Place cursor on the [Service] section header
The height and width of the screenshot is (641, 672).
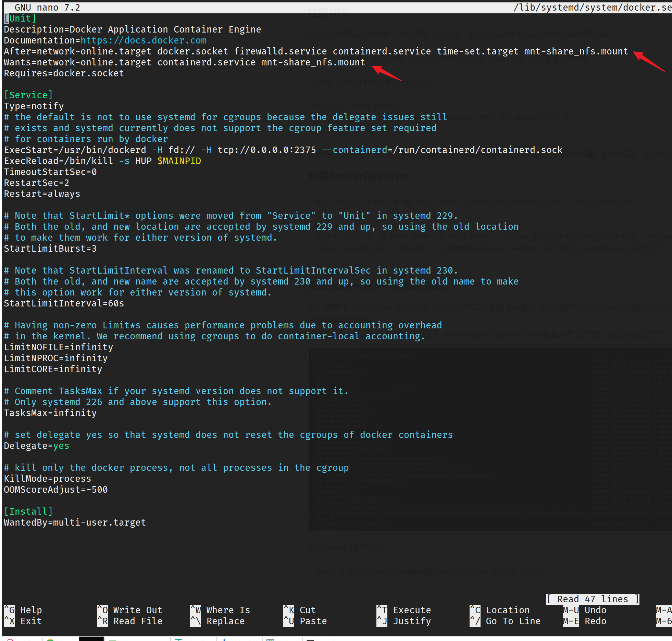pyautogui.click(x=28, y=95)
